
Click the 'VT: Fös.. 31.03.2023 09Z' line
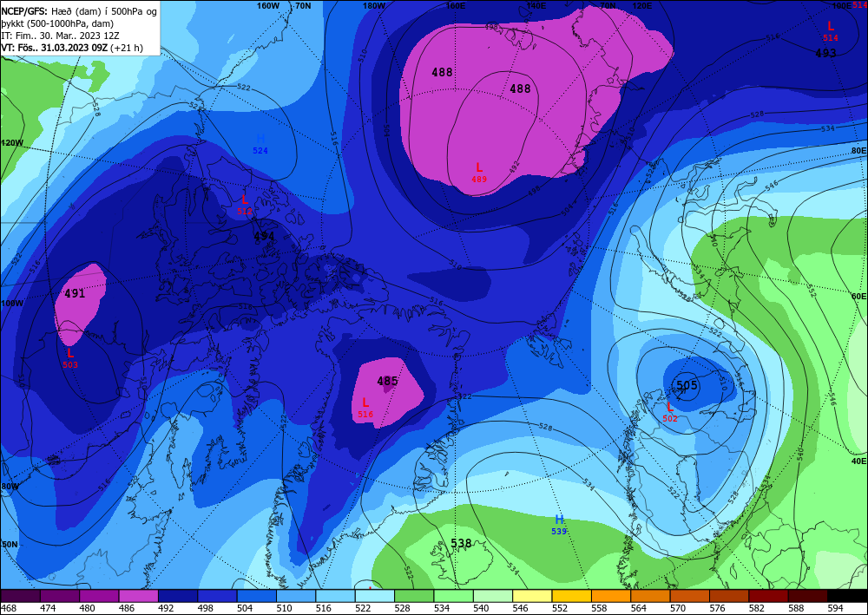(x=72, y=48)
